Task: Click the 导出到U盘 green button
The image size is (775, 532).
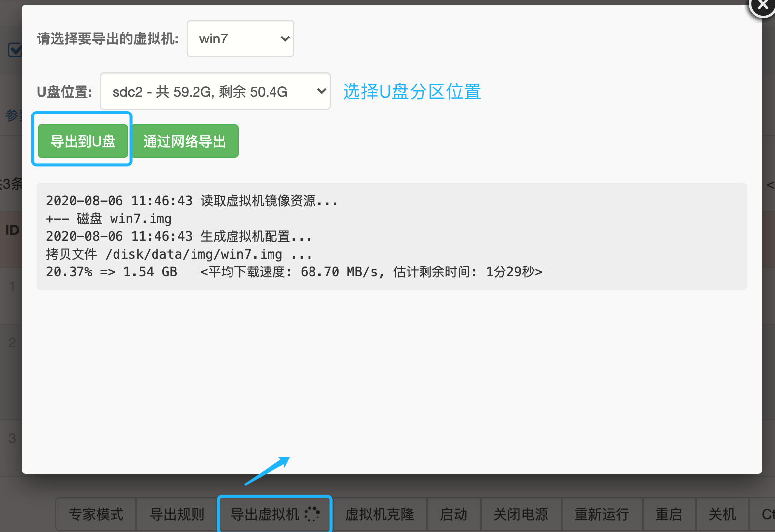Action: (x=83, y=141)
